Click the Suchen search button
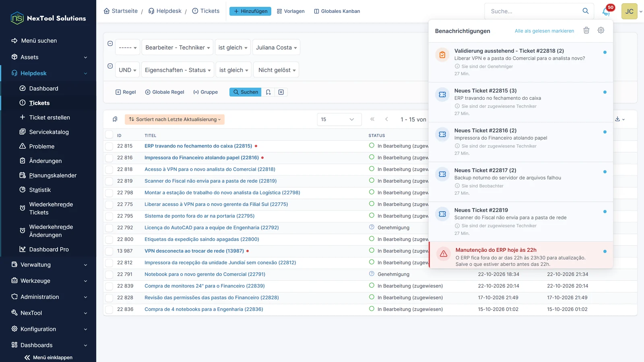 (x=246, y=92)
